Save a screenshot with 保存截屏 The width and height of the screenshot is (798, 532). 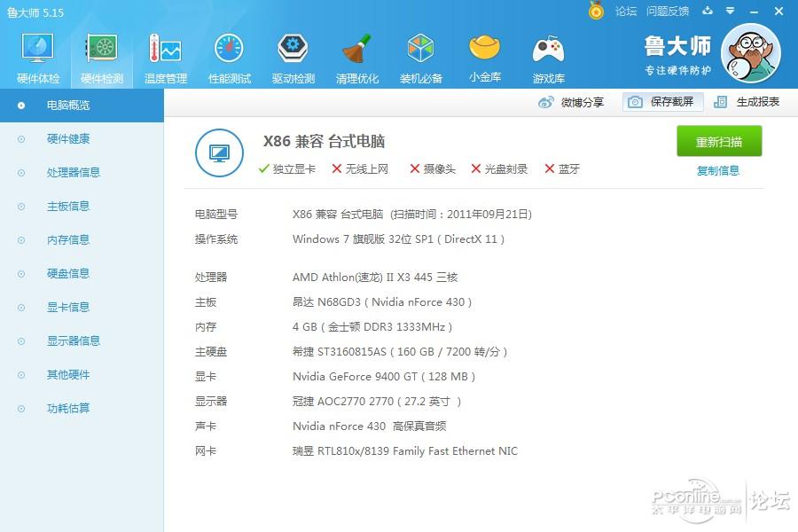point(662,102)
